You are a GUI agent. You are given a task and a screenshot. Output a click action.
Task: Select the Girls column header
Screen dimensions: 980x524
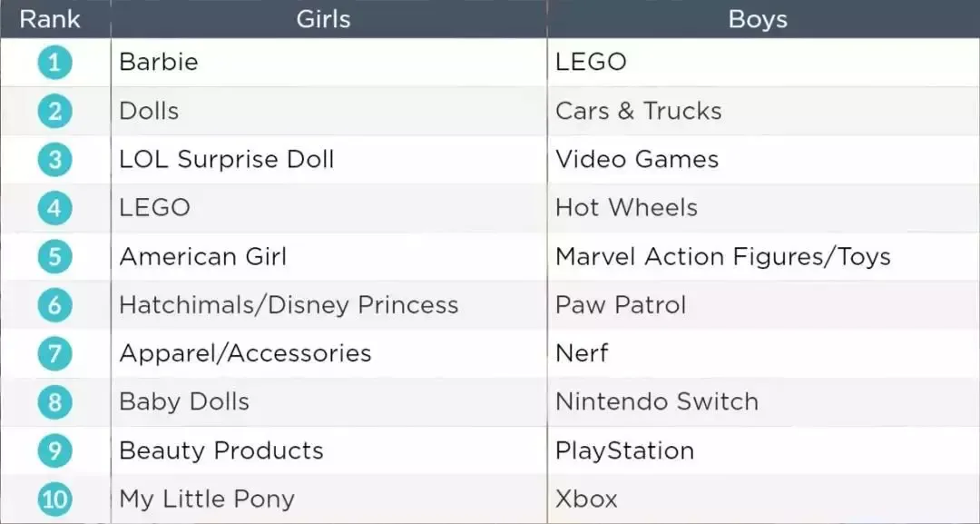pyautogui.click(x=323, y=19)
